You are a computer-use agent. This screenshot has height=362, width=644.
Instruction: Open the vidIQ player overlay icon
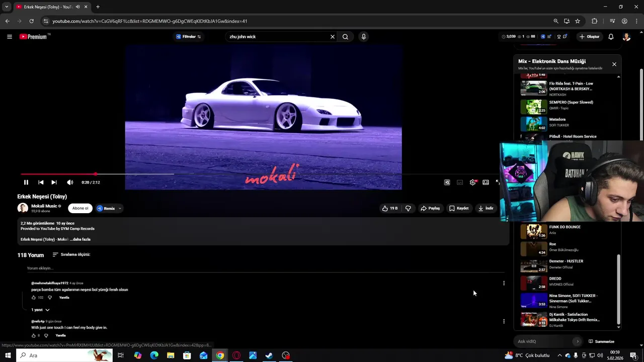(447, 183)
